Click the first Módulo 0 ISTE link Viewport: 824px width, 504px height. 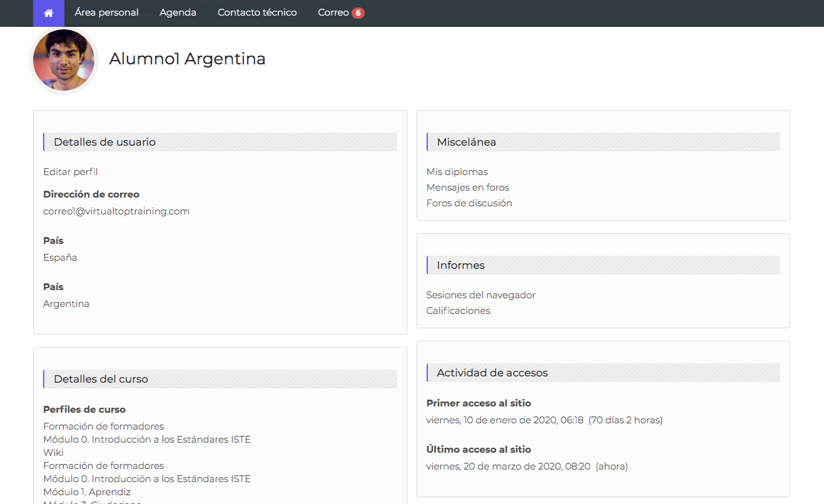[146, 440]
